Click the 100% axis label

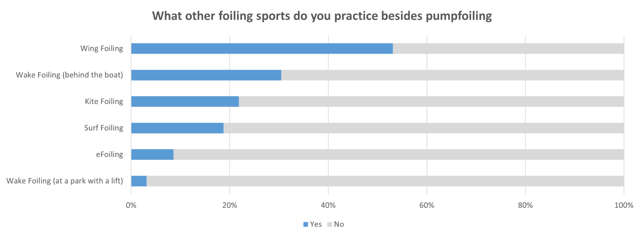pos(624,205)
